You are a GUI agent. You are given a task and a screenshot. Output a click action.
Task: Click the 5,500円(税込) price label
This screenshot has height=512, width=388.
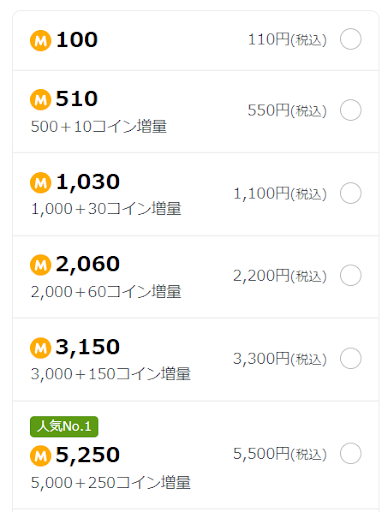(280, 454)
